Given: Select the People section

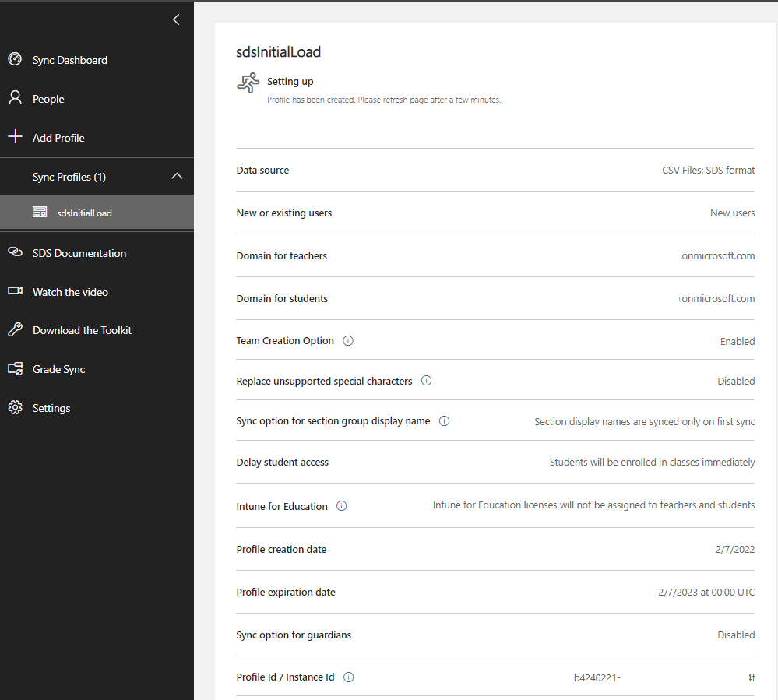Looking at the screenshot, I should click(x=48, y=98).
